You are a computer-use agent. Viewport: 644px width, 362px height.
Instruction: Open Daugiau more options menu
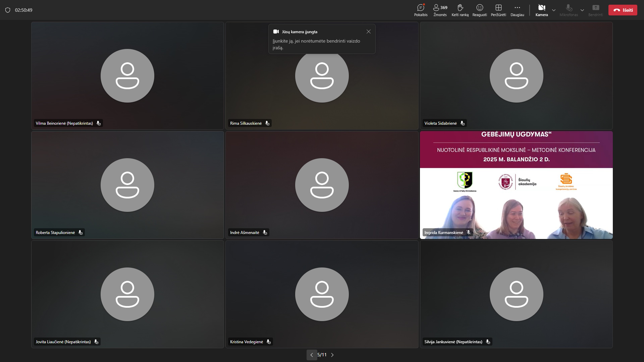(517, 10)
